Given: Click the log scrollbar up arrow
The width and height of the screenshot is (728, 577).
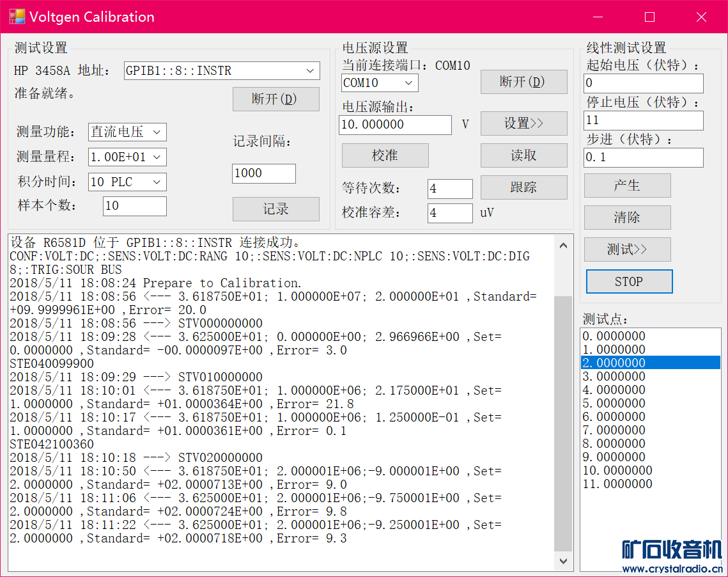Looking at the screenshot, I should pos(563,245).
